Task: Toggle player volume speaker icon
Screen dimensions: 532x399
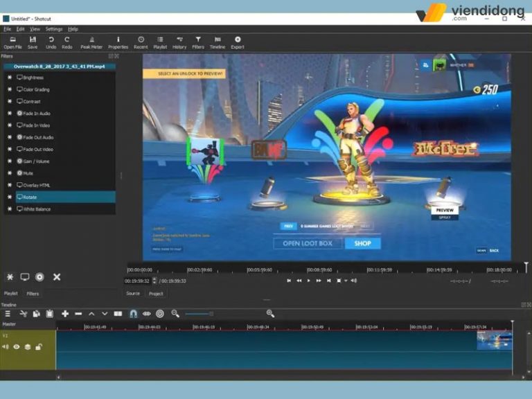Action: (x=353, y=281)
